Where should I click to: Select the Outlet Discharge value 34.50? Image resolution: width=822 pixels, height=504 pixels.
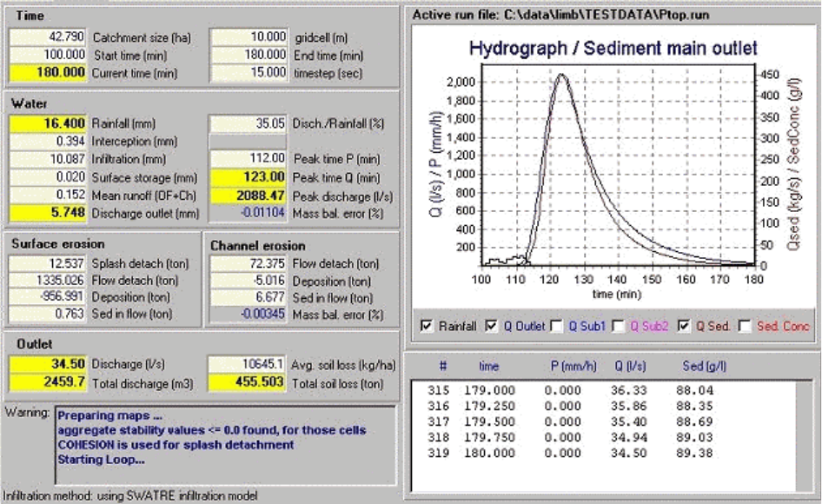click(47, 364)
